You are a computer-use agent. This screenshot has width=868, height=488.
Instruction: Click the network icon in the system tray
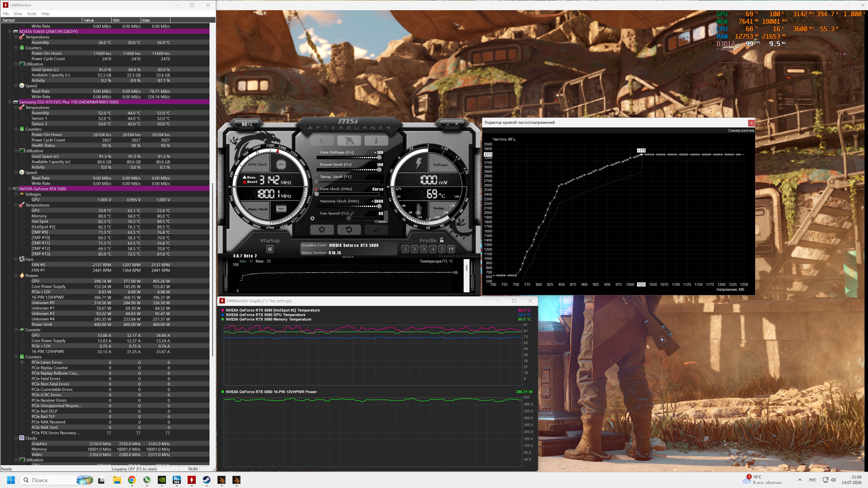tap(825, 480)
